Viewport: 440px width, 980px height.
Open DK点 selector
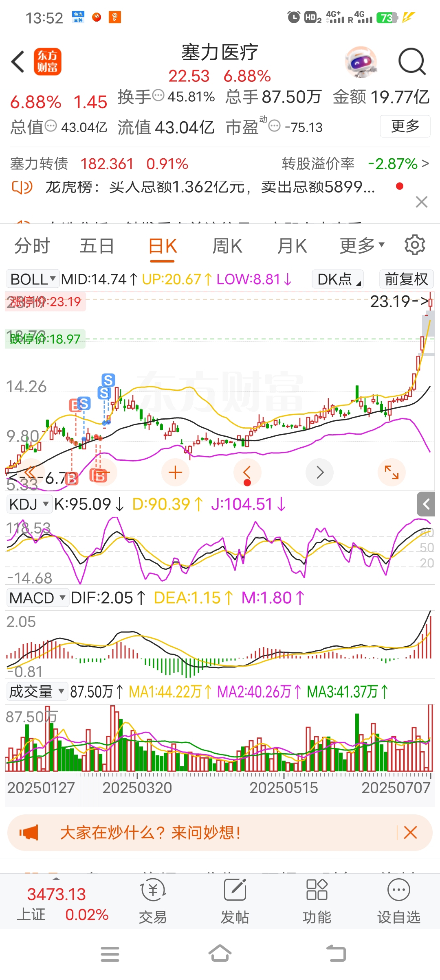338,279
